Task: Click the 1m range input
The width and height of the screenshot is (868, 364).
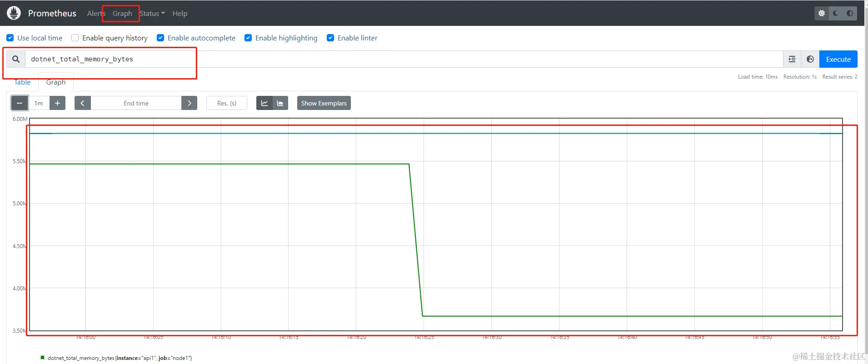Action: pyautogui.click(x=39, y=103)
